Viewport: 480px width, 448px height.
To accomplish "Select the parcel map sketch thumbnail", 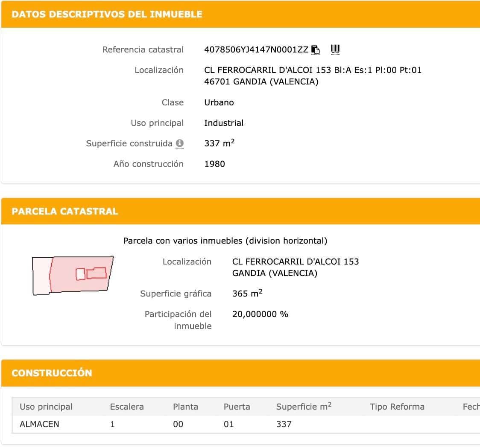I will tap(73, 275).
